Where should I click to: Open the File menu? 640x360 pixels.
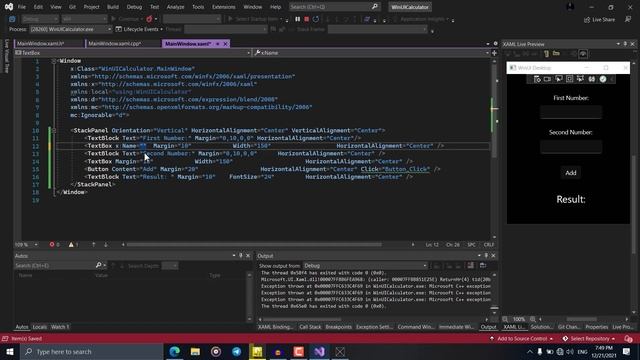click(22, 7)
